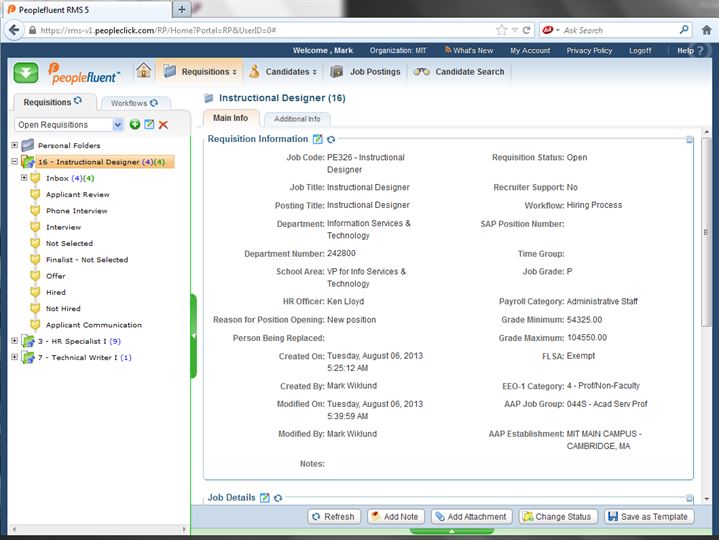Expand the 3 - HR Specialist I node
This screenshot has width=719, height=540.
[x=14, y=341]
